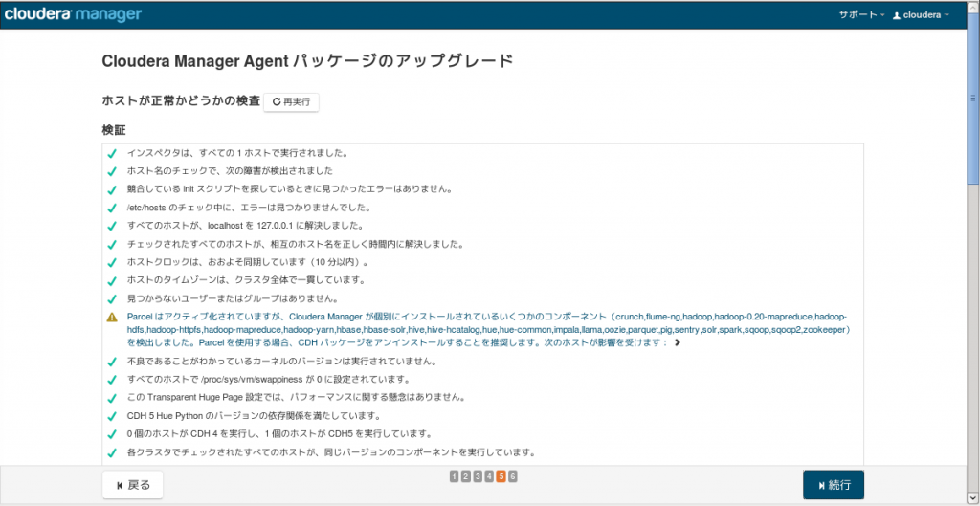Click checkmark beside Transparent Huge Page row
This screenshot has width=980, height=506.
click(112, 398)
